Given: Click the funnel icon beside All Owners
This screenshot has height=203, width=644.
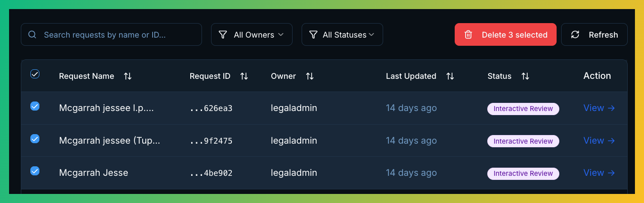Looking at the screenshot, I should pos(223,35).
